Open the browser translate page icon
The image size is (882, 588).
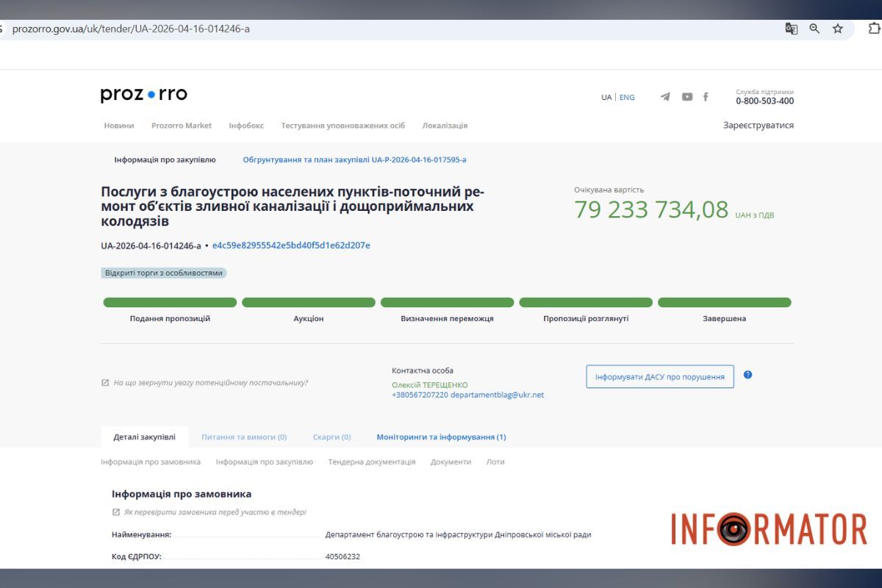pos(792,29)
